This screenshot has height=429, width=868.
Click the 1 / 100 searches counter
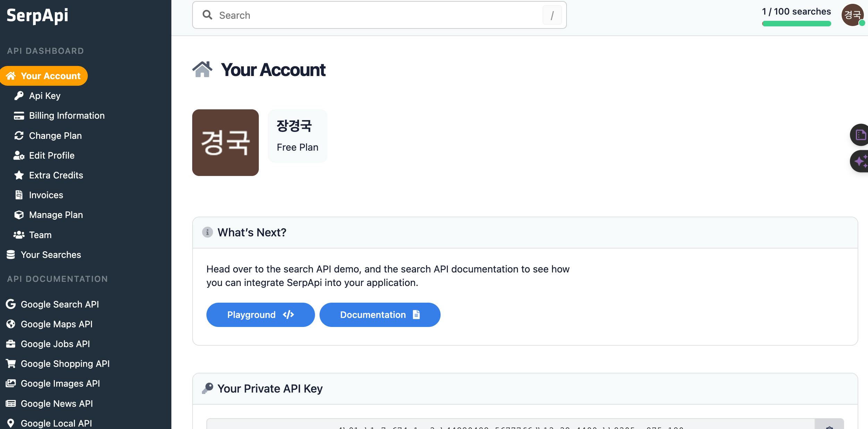click(x=796, y=11)
